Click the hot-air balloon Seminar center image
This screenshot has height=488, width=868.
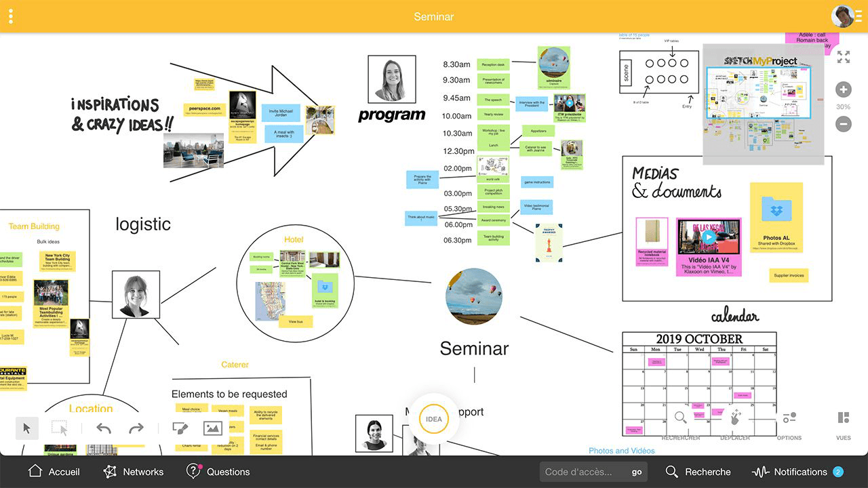pyautogui.click(x=474, y=296)
